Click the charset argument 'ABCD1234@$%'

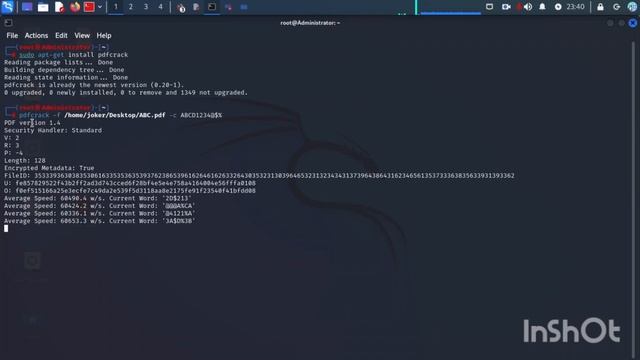click(201, 115)
